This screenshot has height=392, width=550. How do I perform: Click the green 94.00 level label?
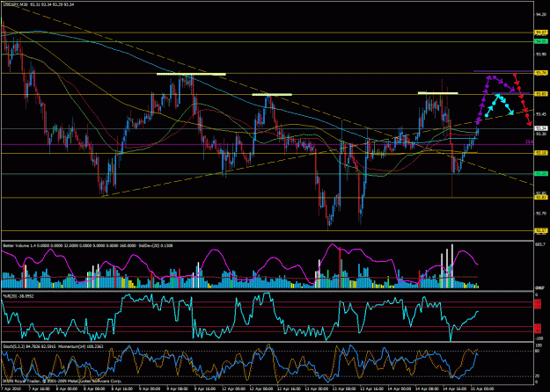point(539,41)
